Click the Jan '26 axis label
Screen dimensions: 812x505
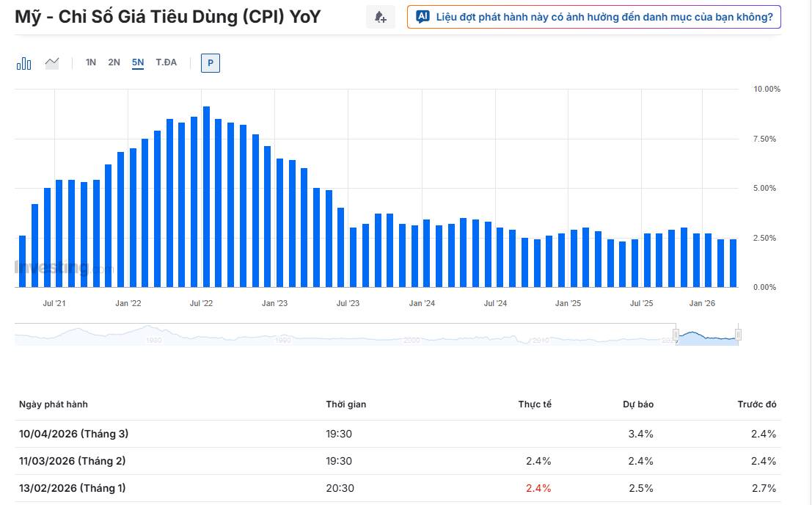tap(702, 303)
